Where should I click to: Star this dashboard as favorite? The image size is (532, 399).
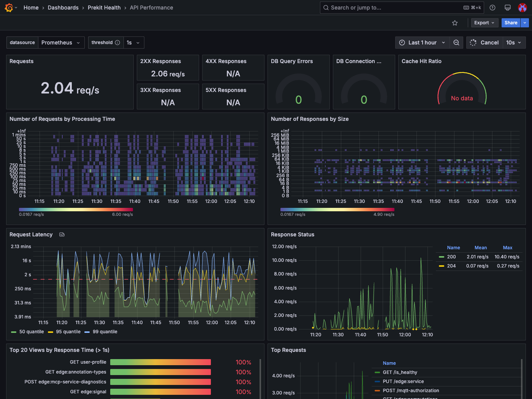coord(455,23)
